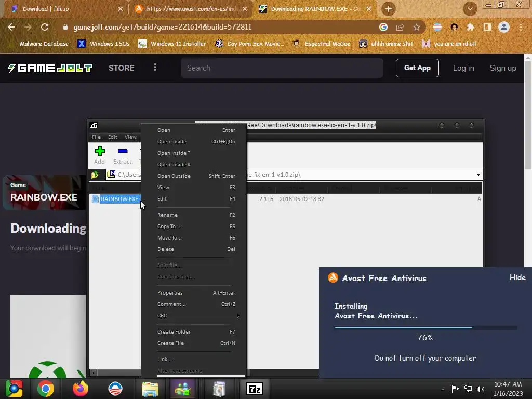Close the Download file.io tab
Image resolution: width=532 pixels, height=399 pixels.
point(121,9)
